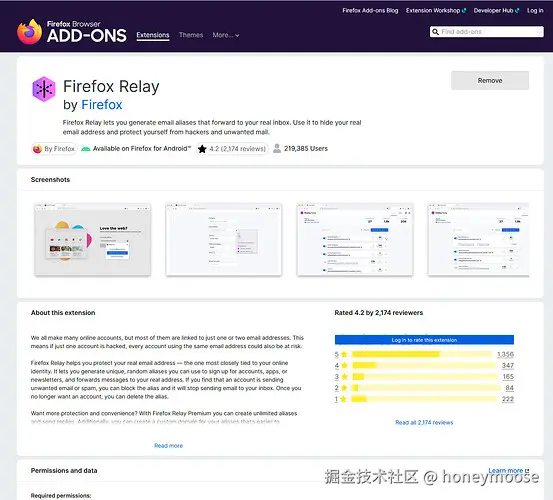Click the Android robot icon
The image size is (553, 500).
[86, 149]
